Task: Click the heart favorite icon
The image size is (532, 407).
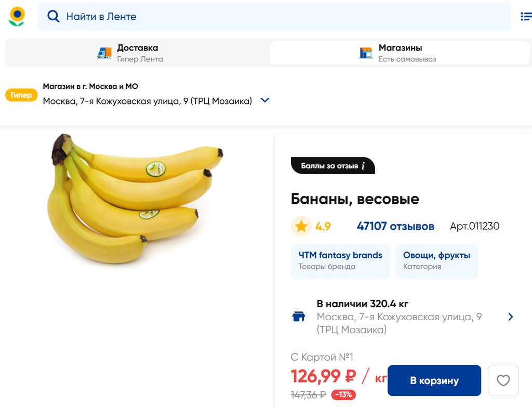Action: point(503,380)
